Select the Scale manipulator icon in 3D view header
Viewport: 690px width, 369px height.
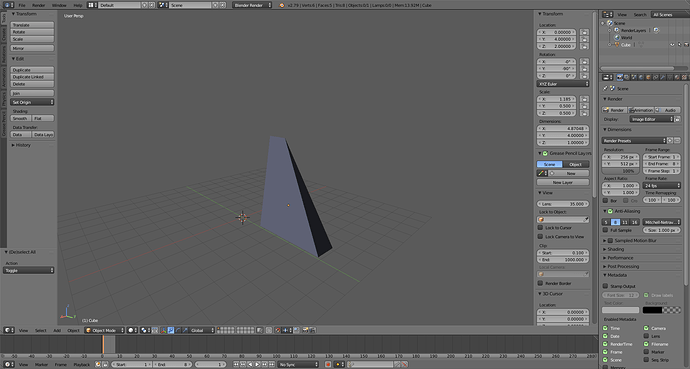pyautogui.click(x=185, y=330)
